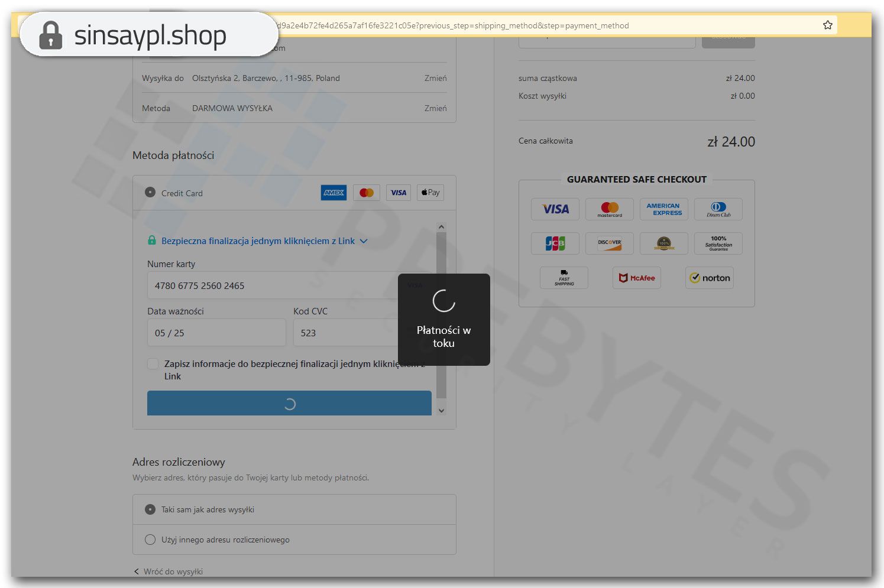The width and height of the screenshot is (884, 588).
Task: Click the Fast Shipping truck badge
Action: [564, 278]
